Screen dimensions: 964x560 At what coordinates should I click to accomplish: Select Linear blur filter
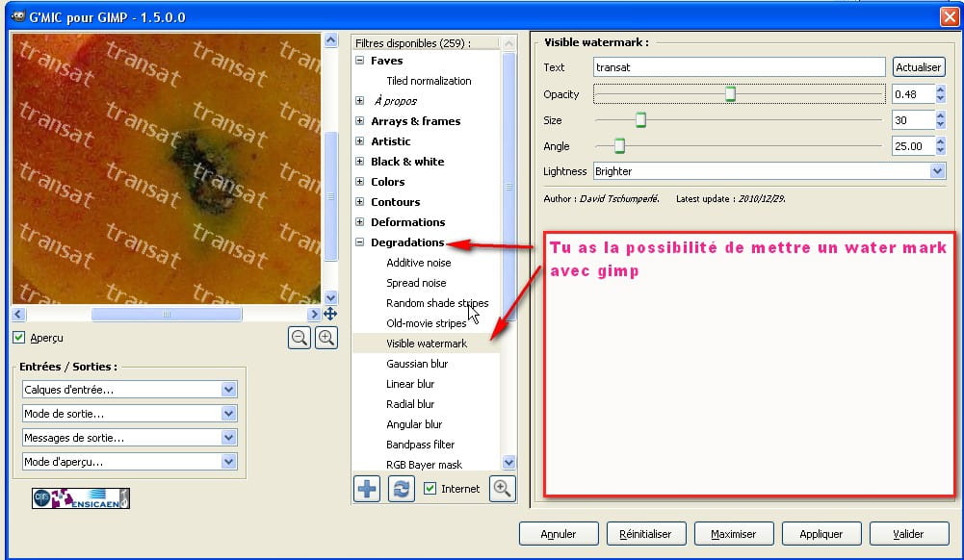[410, 384]
